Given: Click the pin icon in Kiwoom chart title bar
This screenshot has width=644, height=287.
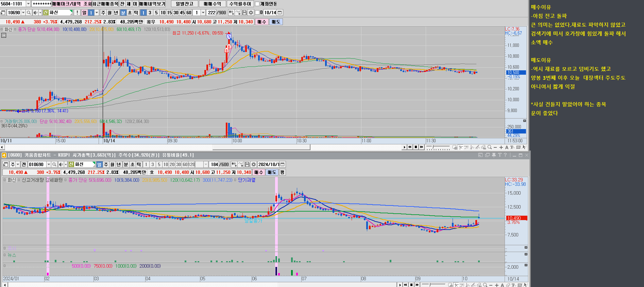Looking at the screenshot, I should [494, 155].
